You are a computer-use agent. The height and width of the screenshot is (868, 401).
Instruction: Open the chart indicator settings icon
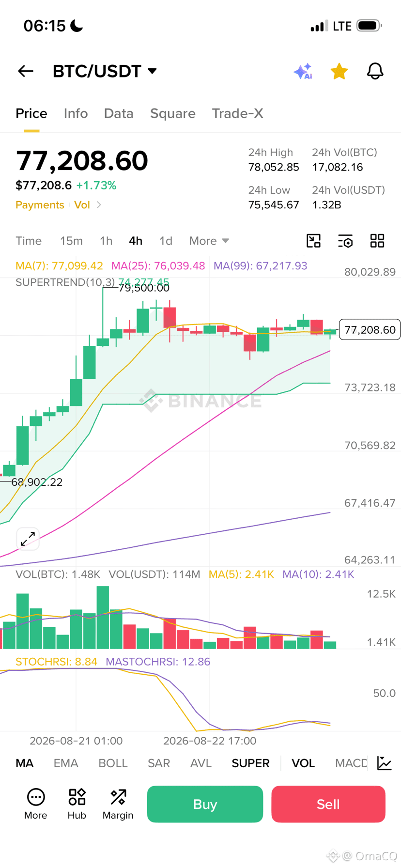point(345,241)
